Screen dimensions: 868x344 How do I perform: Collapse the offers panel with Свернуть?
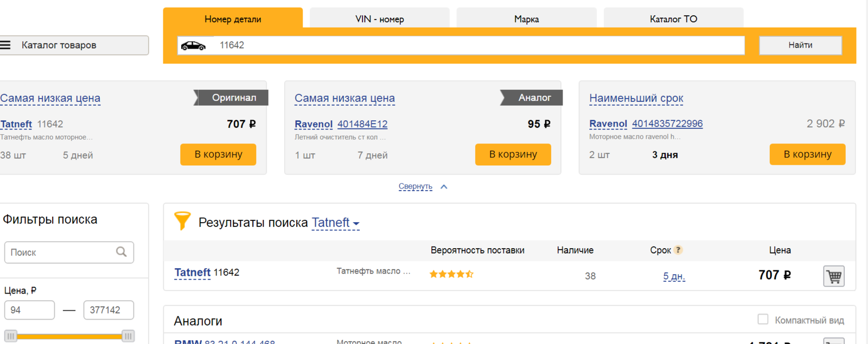(416, 186)
